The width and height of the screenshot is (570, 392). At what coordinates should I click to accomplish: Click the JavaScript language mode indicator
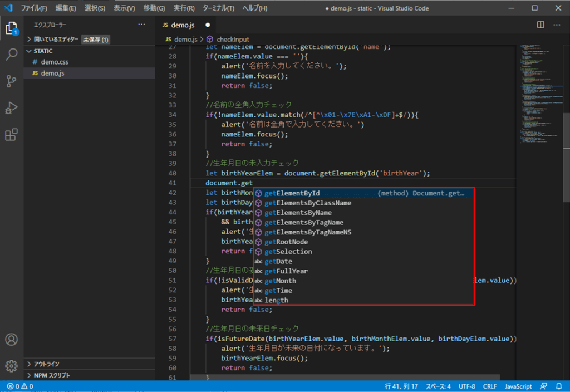518,386
